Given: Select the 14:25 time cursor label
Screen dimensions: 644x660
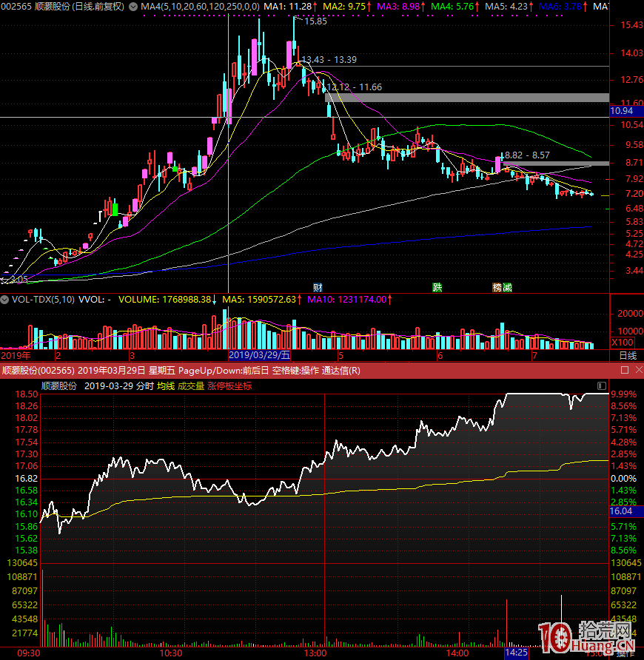Looking at the screenshot, I should [517, 653].
